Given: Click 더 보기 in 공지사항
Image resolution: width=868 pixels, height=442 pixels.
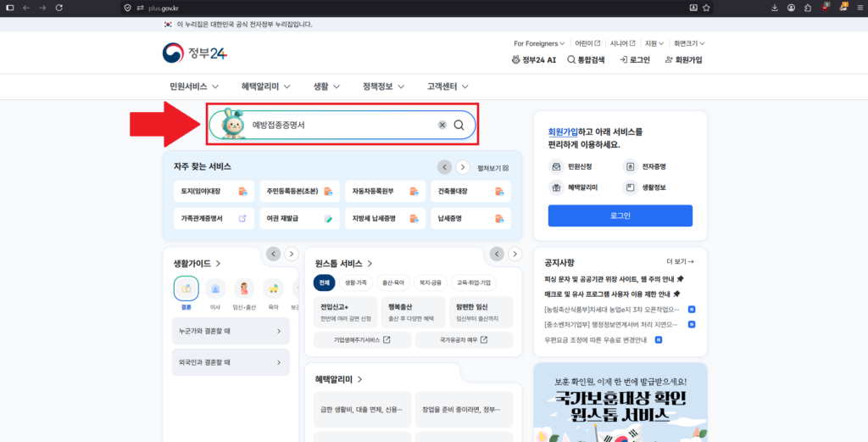Looking at the screenshot, I should (681, 261).
